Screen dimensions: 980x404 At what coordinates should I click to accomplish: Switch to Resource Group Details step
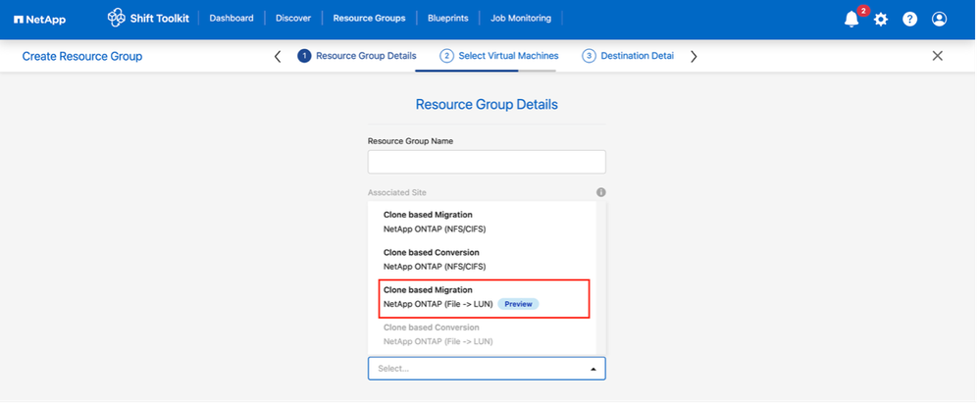pos(357,56)
